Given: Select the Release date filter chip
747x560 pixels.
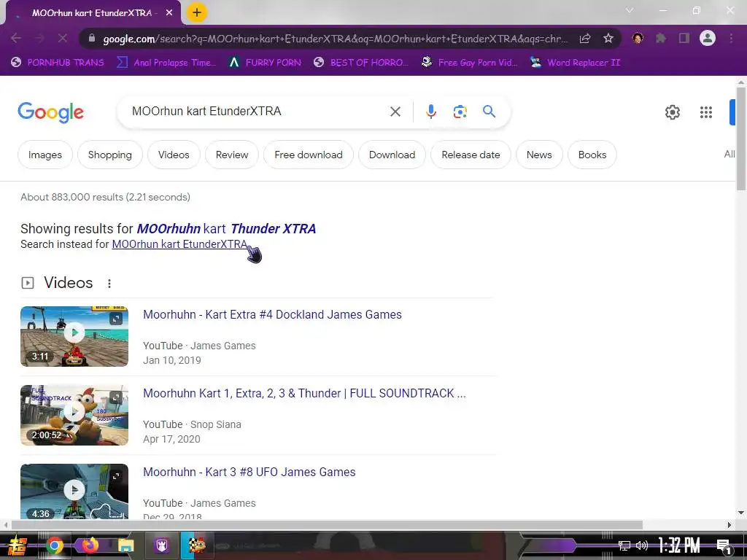Looking at the screenshot, I should coord(471,155).
